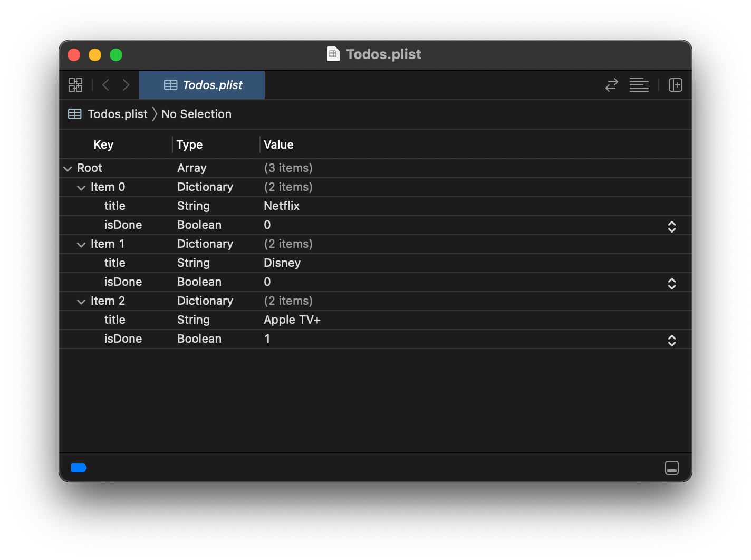Select the Item 2 key
751x560 pixels.
pyautogui.click(x=108, y=301)
